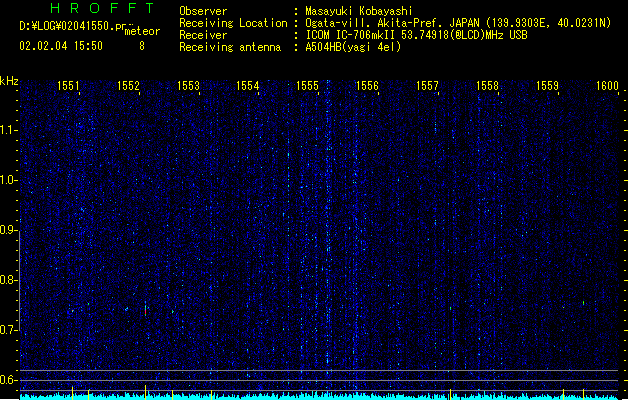Click the 1.1 kHz frequency label
This screenshot has width=629, height=400.
click(9, 130)
